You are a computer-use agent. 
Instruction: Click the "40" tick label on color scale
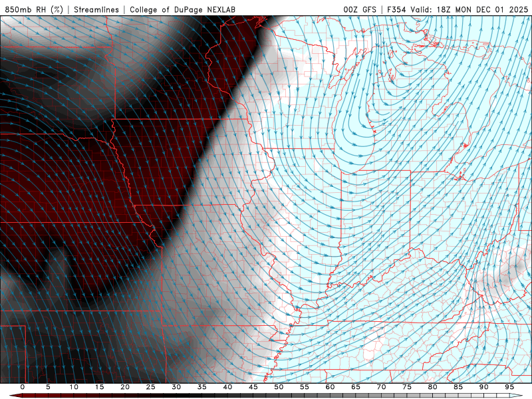click(x=227, y=387)
